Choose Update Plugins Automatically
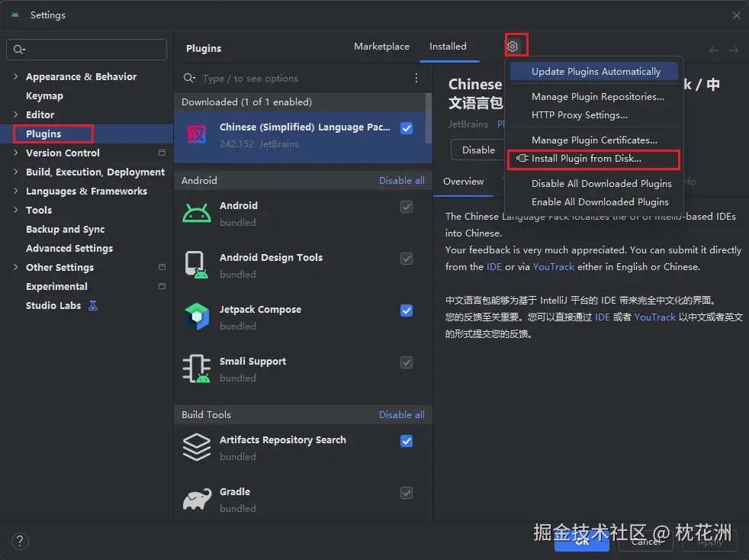Viewport: 749px width, 560px height. pos(593,72)
